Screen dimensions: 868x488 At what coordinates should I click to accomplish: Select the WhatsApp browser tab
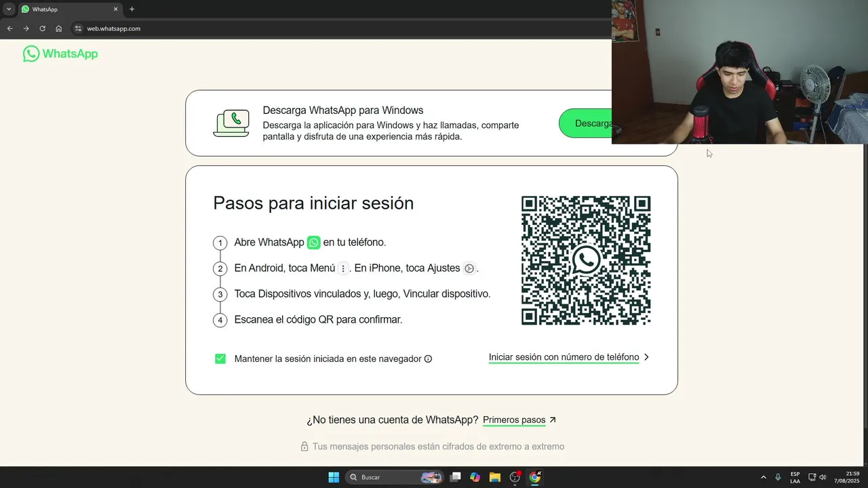click(70, 9)
